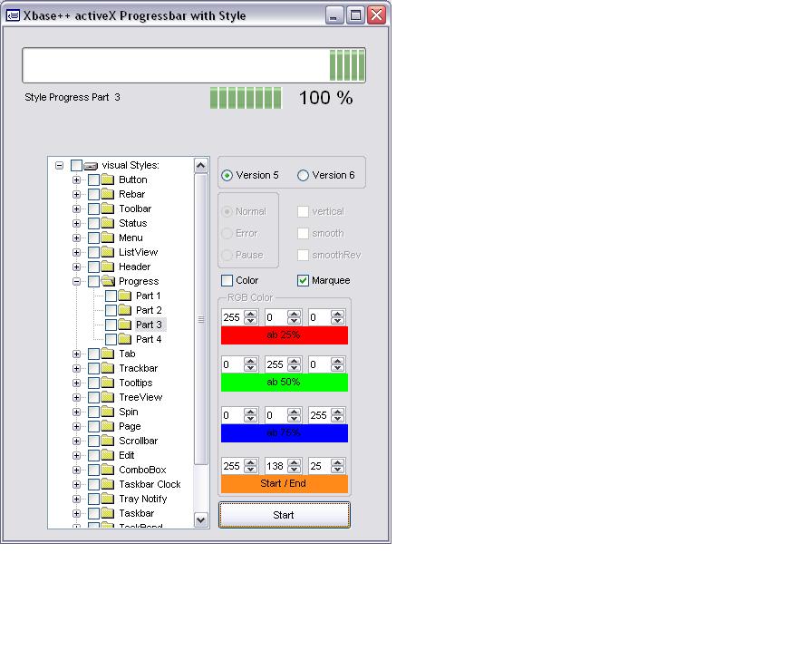
Task: Select the Part 3 tree label
Action: point(150,325)
